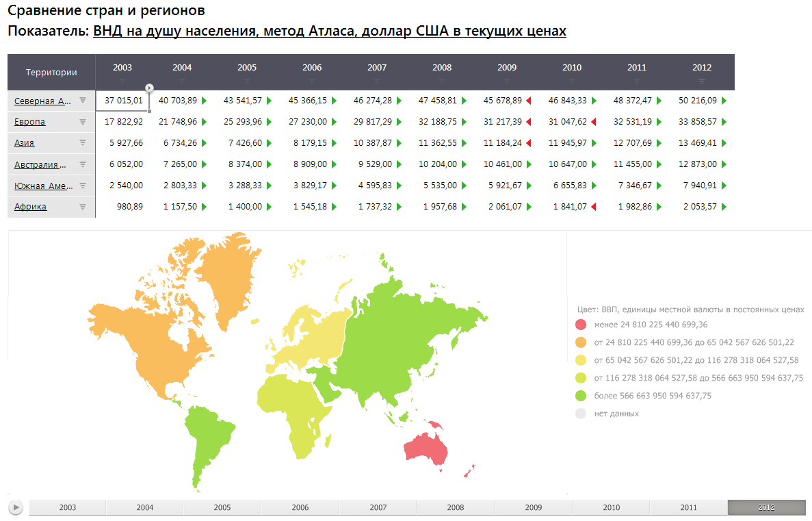This screenshot has width=812, height=521.
Task: Open the Европа territory link
Action: coord(29,122)
